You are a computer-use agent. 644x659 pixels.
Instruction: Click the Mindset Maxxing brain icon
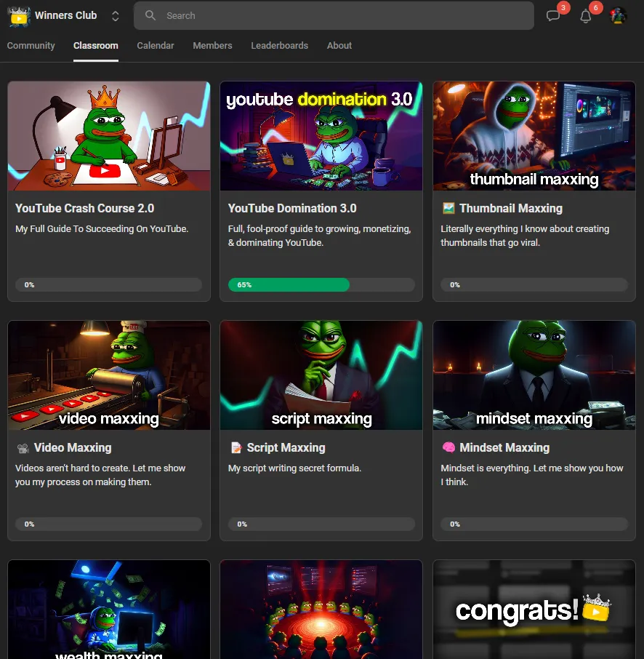[448, 447]
